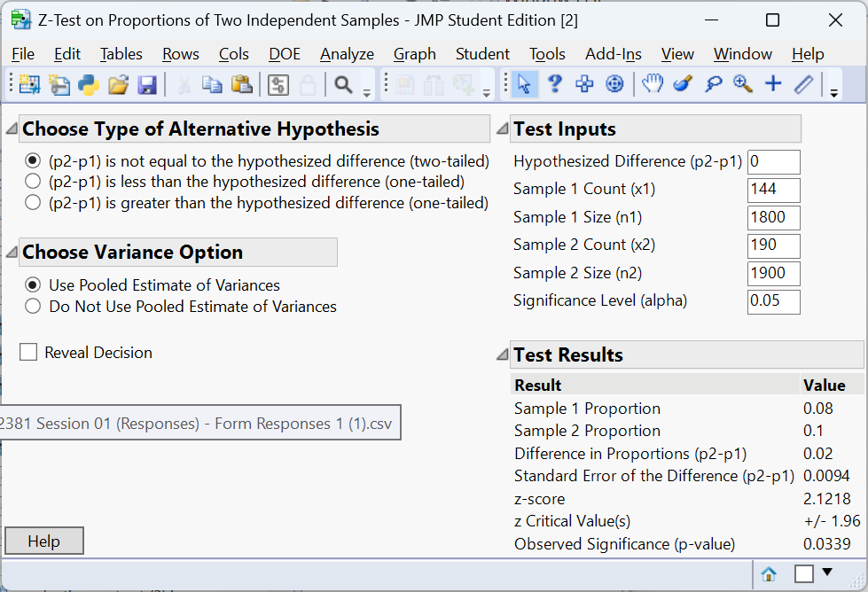Click the Significance Level (alpha) input field
Screen dimensions: 868x592
point(773,301)
